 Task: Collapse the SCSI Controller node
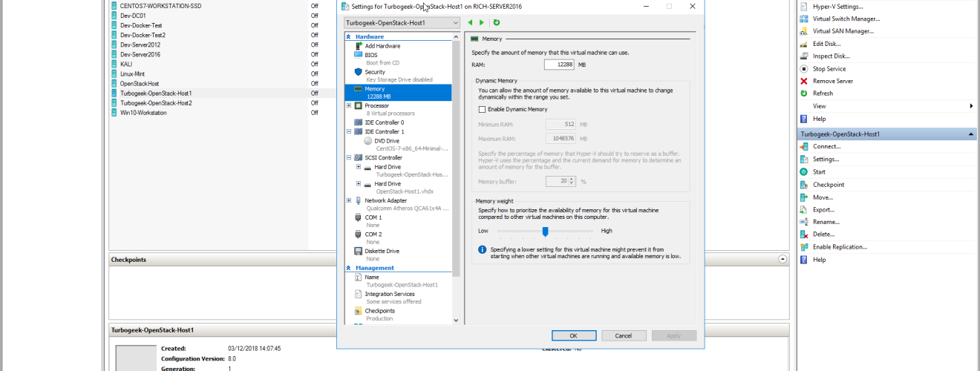[x=349, y=157]
